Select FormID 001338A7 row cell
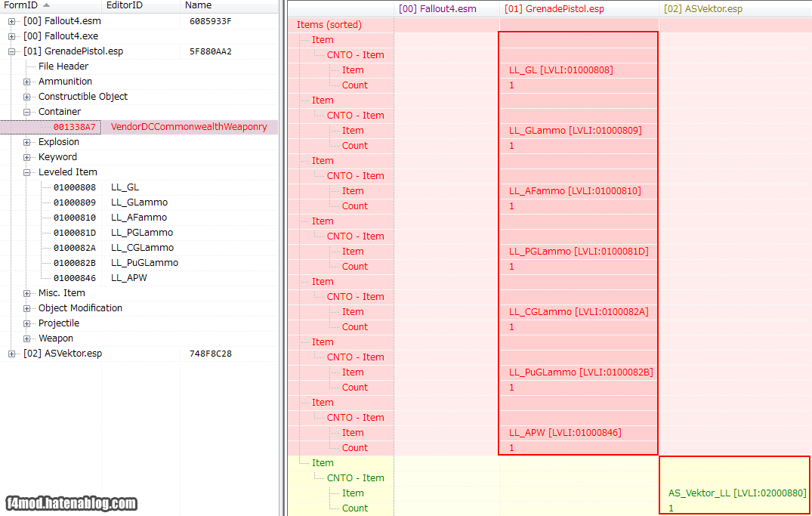Viewport: 812px width, 516px height. (x=75, y=127)
